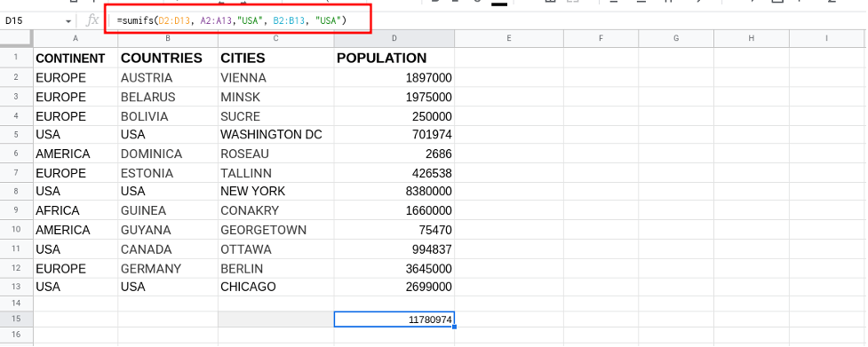Viewport: 868px width, 347px height.
Task: Select the DOMINICA cell
Action: tap(168, 154)
